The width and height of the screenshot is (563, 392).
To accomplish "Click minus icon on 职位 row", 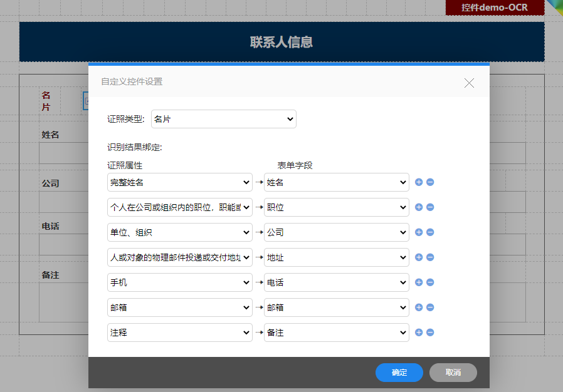I will pyautogui.click(x=430, y=207).
